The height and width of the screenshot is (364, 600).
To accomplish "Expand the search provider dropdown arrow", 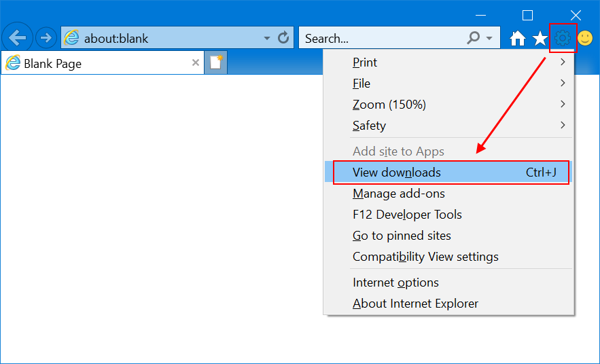I will [489, 38].
